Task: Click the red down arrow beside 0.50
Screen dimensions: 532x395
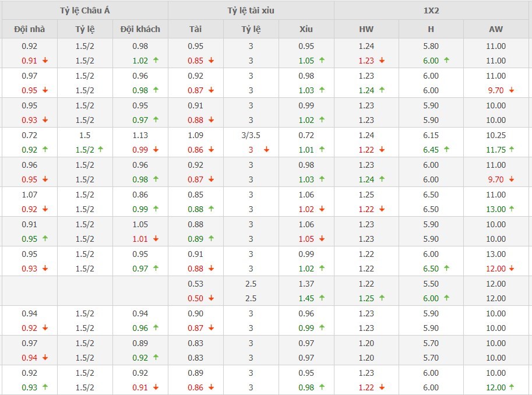Action: coord(211,298)
